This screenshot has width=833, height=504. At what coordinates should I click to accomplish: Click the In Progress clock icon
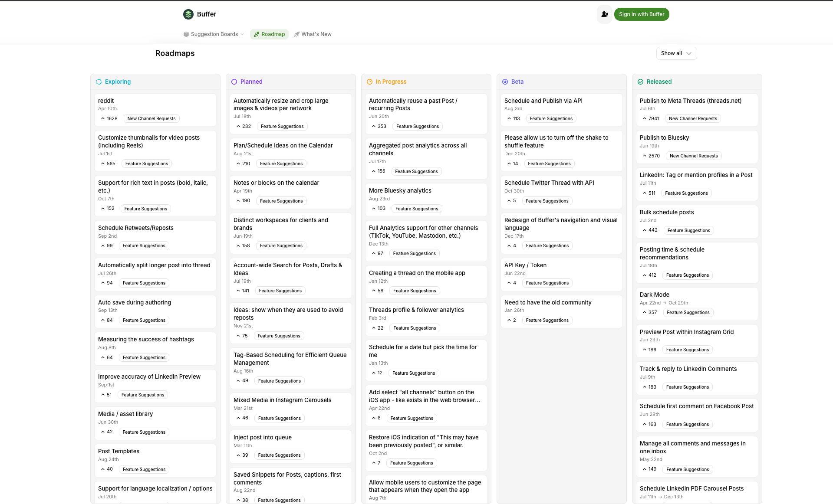(x=369, y=82)
